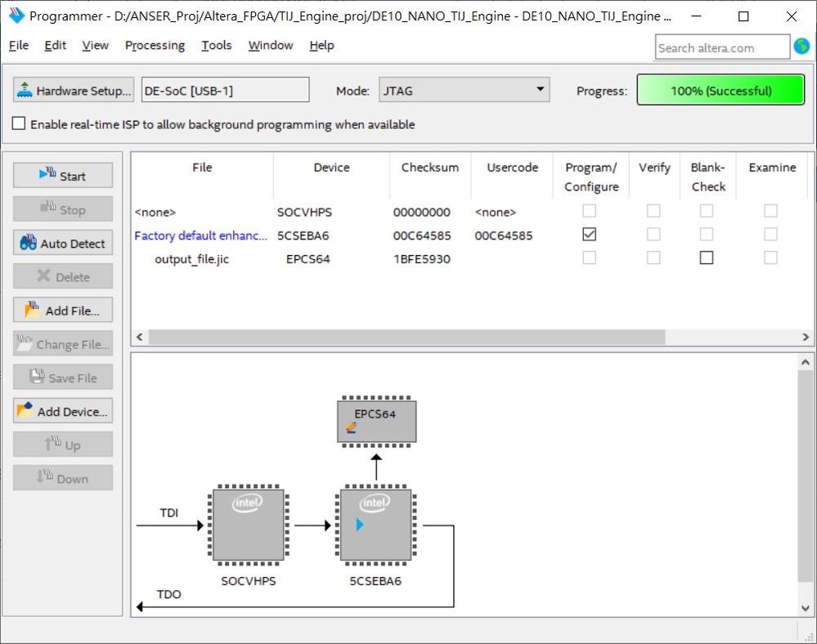Click the 00000000 checksum of SOCVHPS
This screenshot has height=644, width=817.
pyautogui.click(x=421, y=212)
